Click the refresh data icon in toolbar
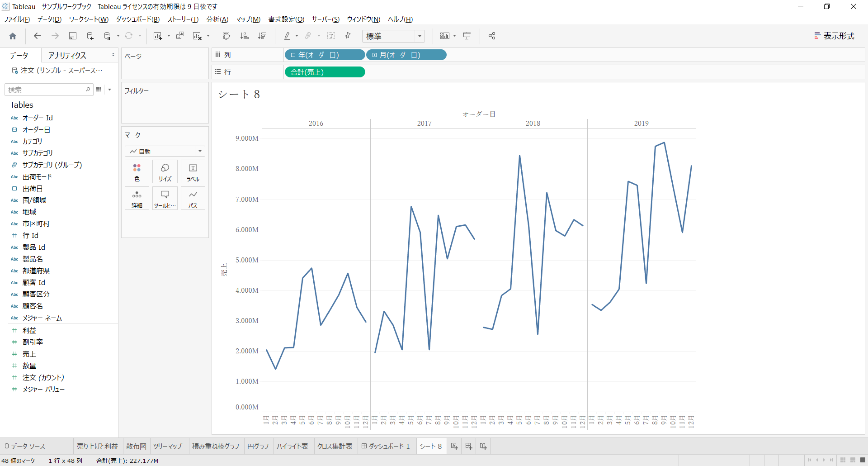 129,36
